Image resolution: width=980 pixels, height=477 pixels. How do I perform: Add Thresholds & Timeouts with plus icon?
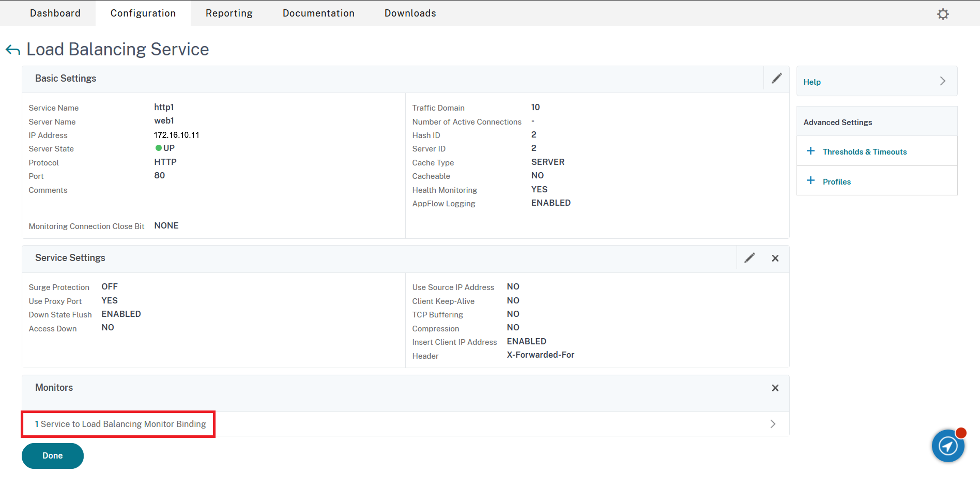810,151
